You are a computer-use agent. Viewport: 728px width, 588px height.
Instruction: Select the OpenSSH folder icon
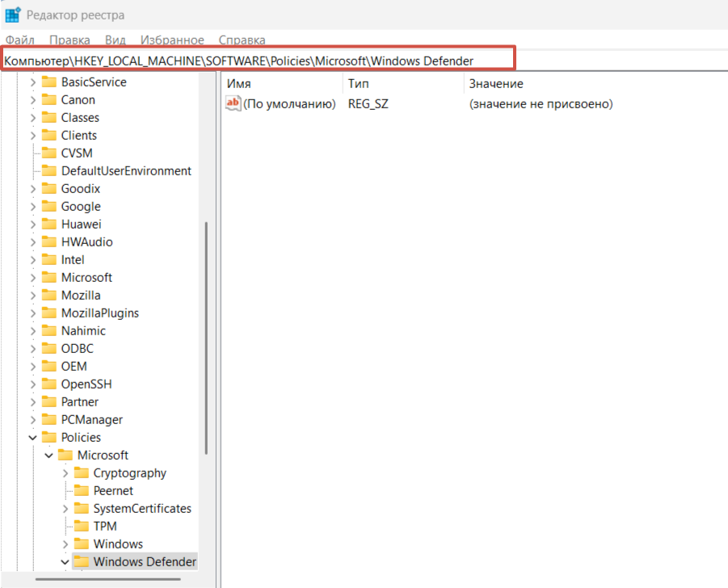(x=49, y=384)
